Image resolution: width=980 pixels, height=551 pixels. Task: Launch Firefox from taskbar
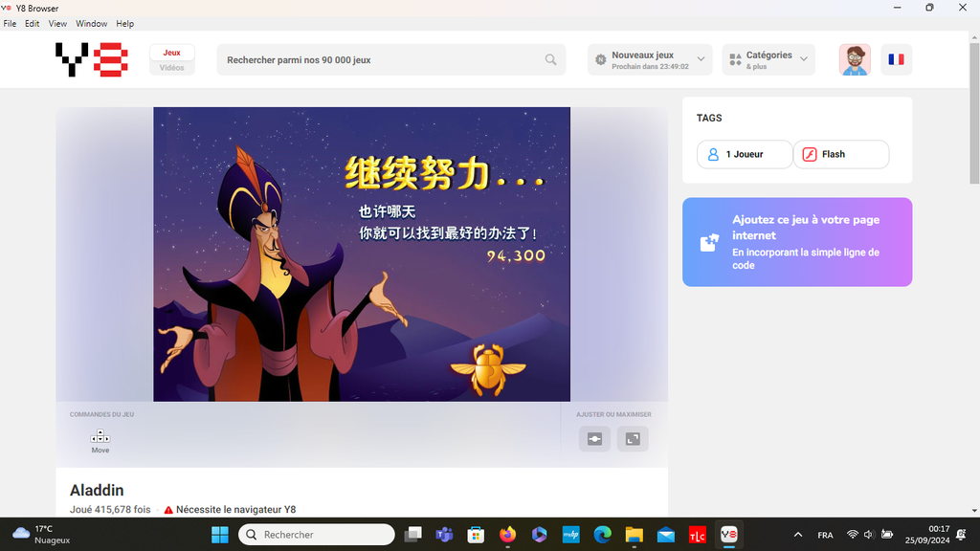507,535
